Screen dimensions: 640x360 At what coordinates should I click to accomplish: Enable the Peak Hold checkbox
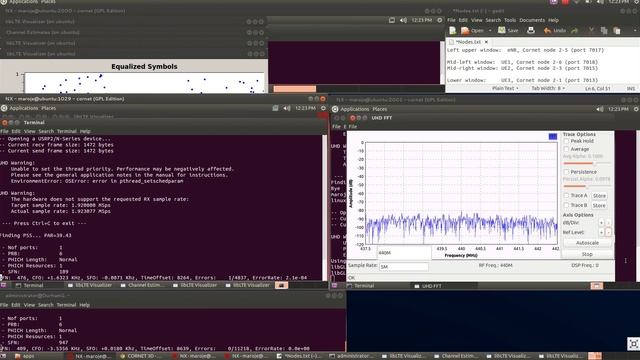click(x=566, y=141)
